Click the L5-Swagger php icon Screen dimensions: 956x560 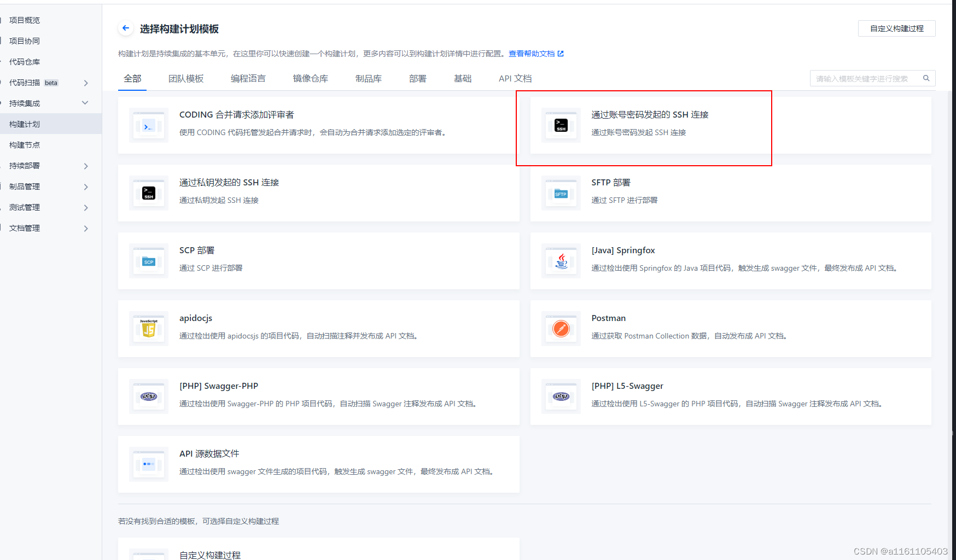pyautogui.click(x=561, y=396)
